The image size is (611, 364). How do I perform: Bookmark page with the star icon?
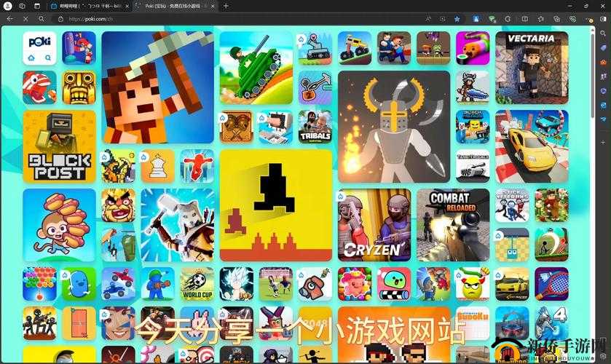(x=457, y=19)
